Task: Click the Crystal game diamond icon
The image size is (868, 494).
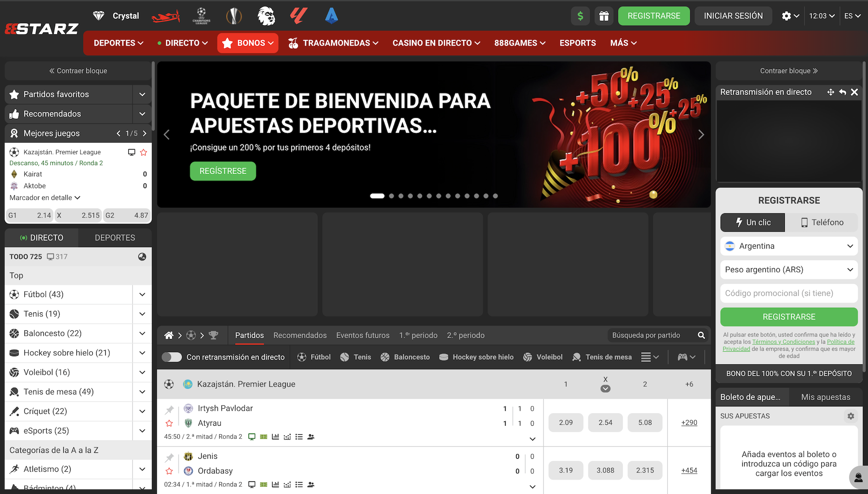Action: [99, 15]
